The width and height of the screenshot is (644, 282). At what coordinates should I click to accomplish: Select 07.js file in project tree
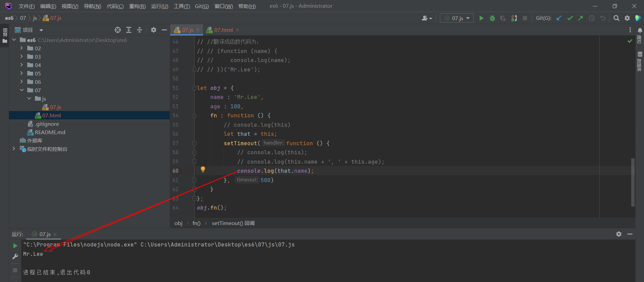click(56, 107)
